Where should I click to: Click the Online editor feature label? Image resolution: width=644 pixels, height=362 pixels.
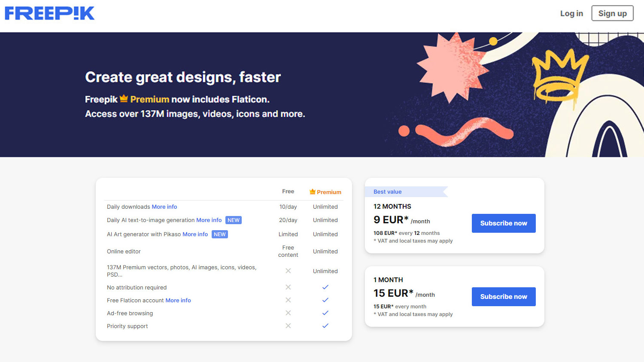(x=124, y=251)
